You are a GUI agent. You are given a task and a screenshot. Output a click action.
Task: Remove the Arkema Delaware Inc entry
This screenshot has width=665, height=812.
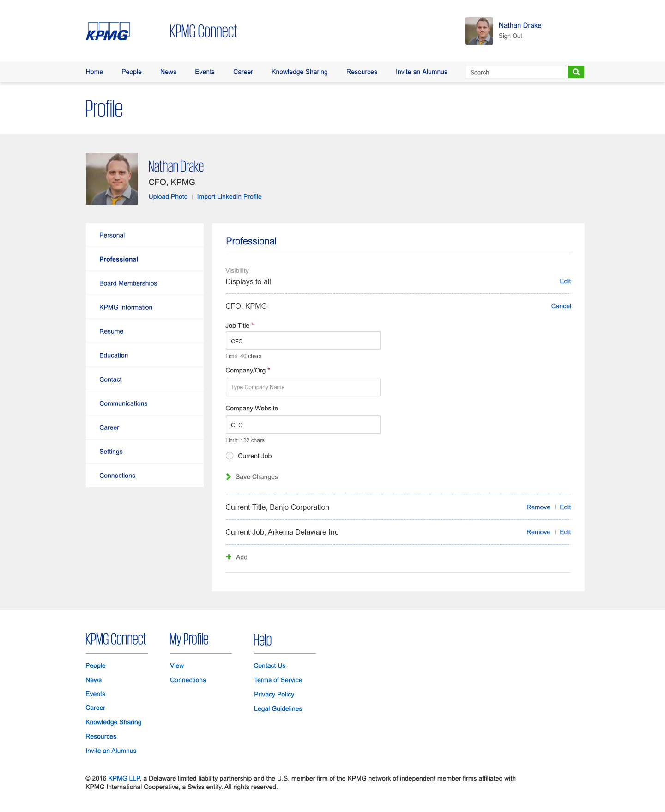point(538,532)
